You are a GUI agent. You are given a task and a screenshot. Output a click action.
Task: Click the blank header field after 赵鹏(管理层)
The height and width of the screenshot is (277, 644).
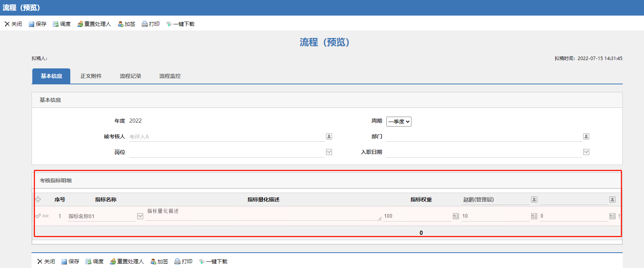point(574,199)
